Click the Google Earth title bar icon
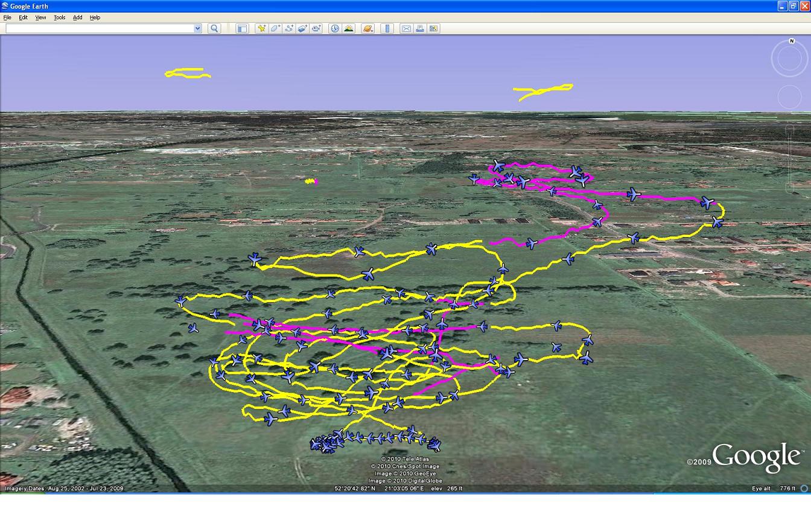Viewport: 811px width, 532px height. click(5, 6)
